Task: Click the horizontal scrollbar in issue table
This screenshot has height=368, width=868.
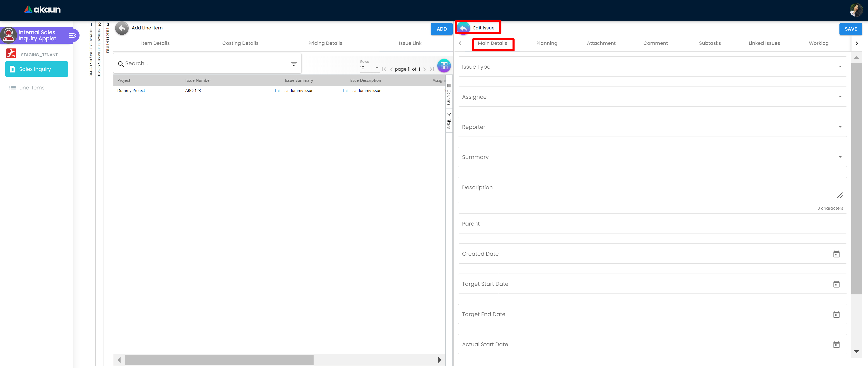Action: coord(219,360)
